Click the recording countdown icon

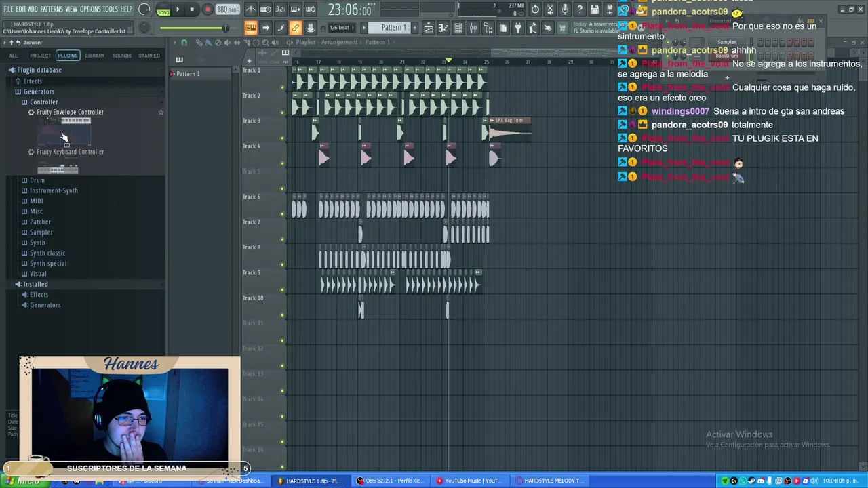coord(281,9)
